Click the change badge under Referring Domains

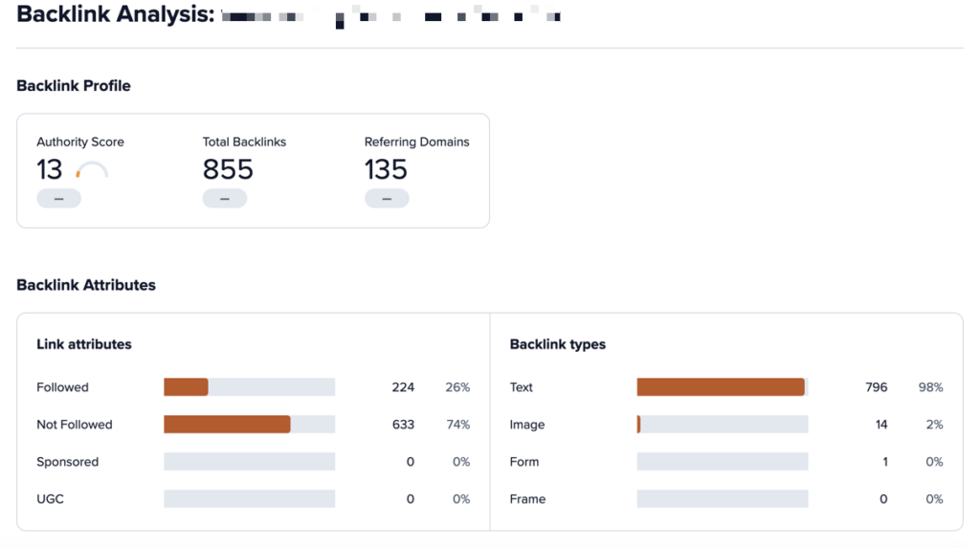[387, 199]
